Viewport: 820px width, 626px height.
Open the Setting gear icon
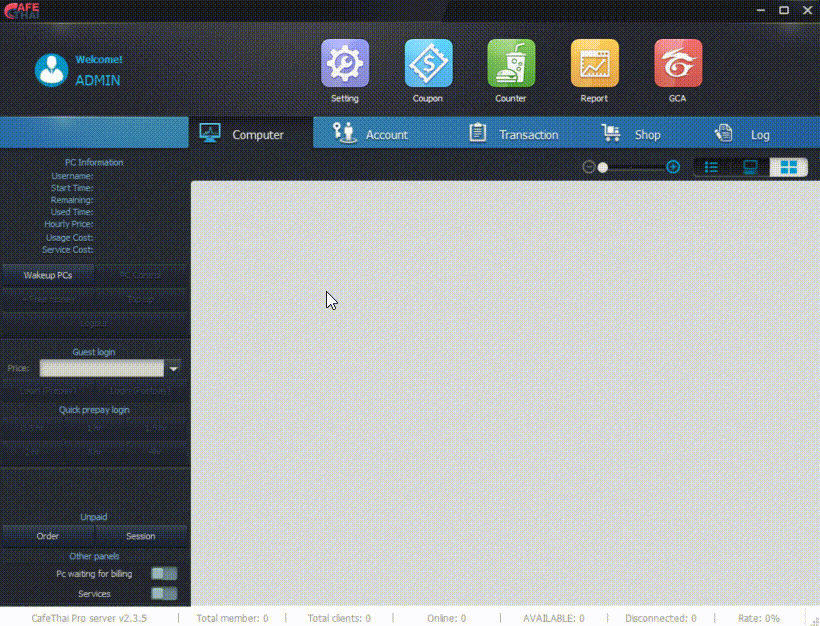coord(344,64)
